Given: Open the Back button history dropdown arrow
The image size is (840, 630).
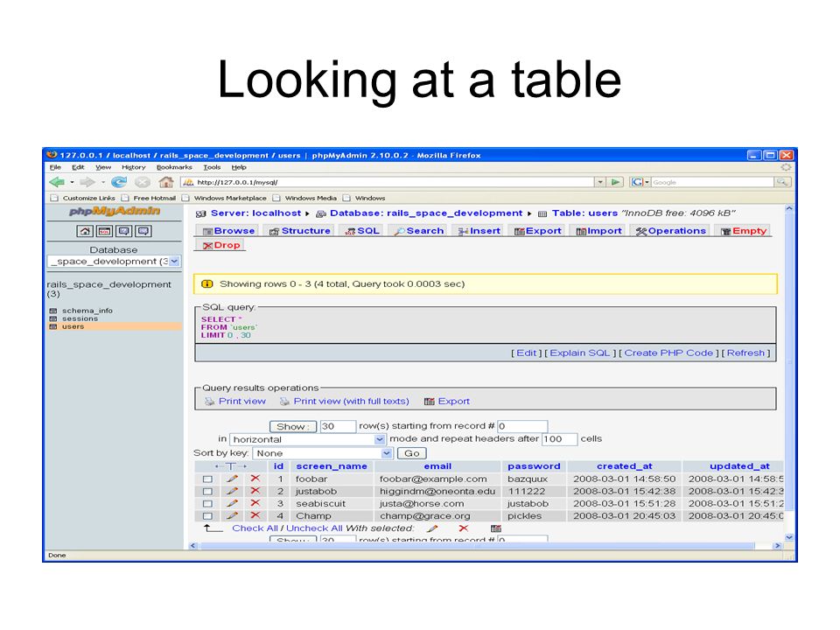Looking at the screenshot, I should (x=73, y=182).
